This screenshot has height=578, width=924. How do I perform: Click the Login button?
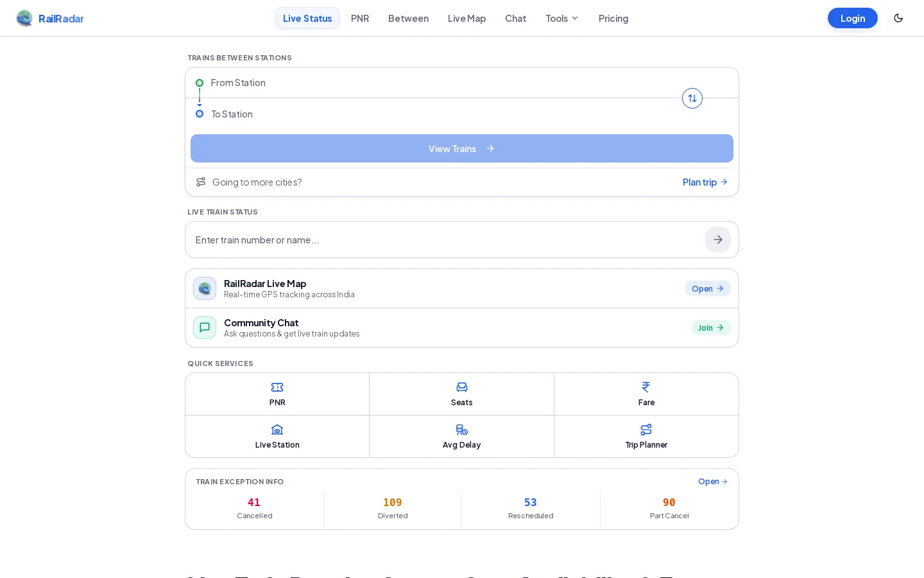pyautogui.click(x=853, y=18)
